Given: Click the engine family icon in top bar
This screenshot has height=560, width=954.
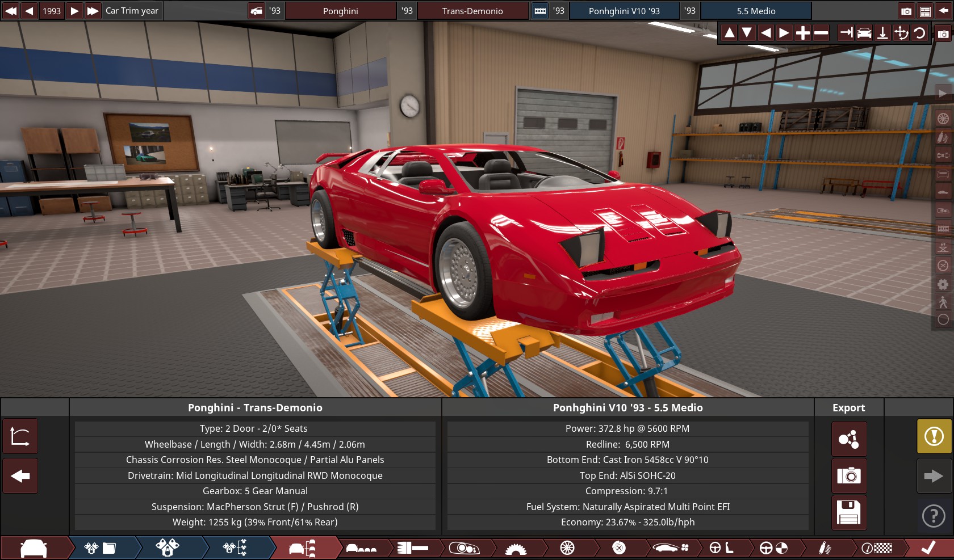Looking at the screenshot, I should click(540, 11).
